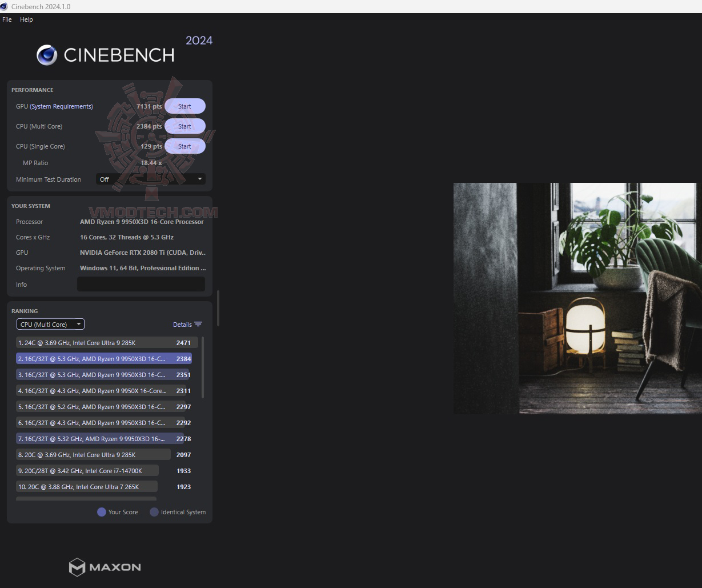Click the left panel vertical scrollbar
The width and height of the screenshot is (702, 588).
218,309
